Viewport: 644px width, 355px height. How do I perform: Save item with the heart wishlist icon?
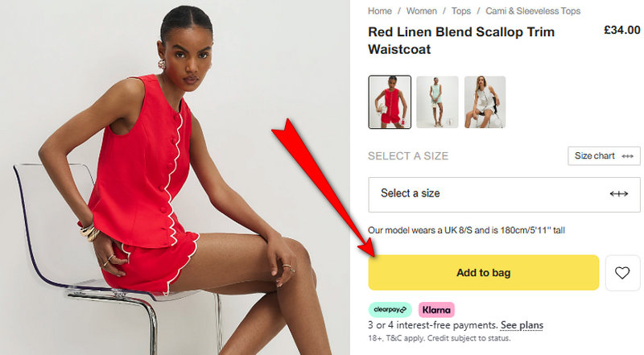point(622,273)
